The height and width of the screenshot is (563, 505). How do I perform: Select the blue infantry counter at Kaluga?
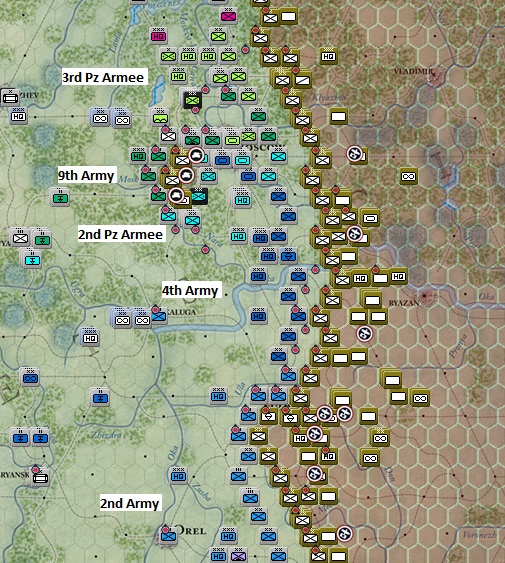point(158,316)
